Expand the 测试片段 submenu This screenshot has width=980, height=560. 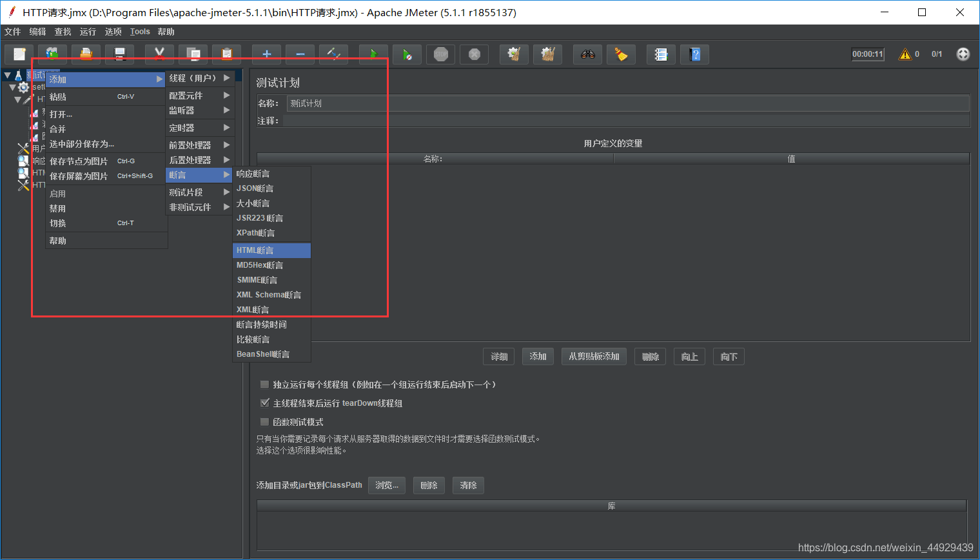tap(200, 192)
